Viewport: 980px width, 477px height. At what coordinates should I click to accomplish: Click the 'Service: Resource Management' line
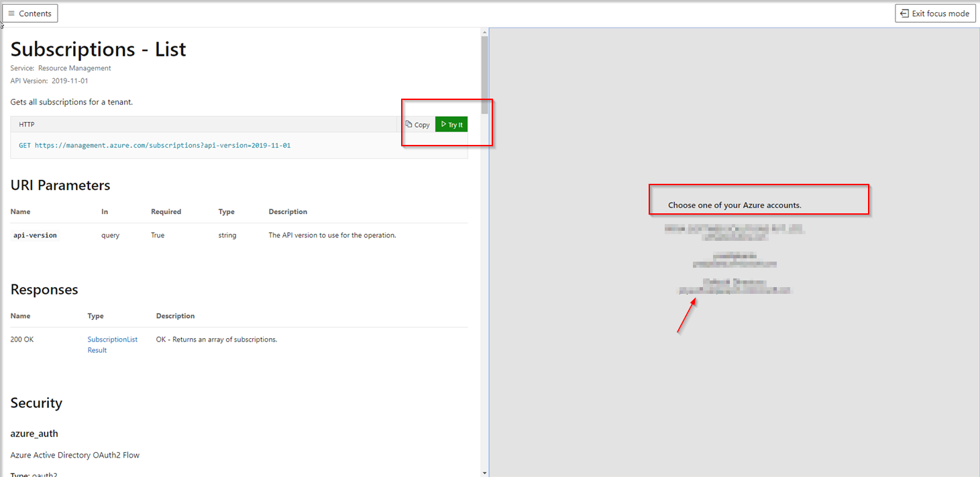coord(61,68)
